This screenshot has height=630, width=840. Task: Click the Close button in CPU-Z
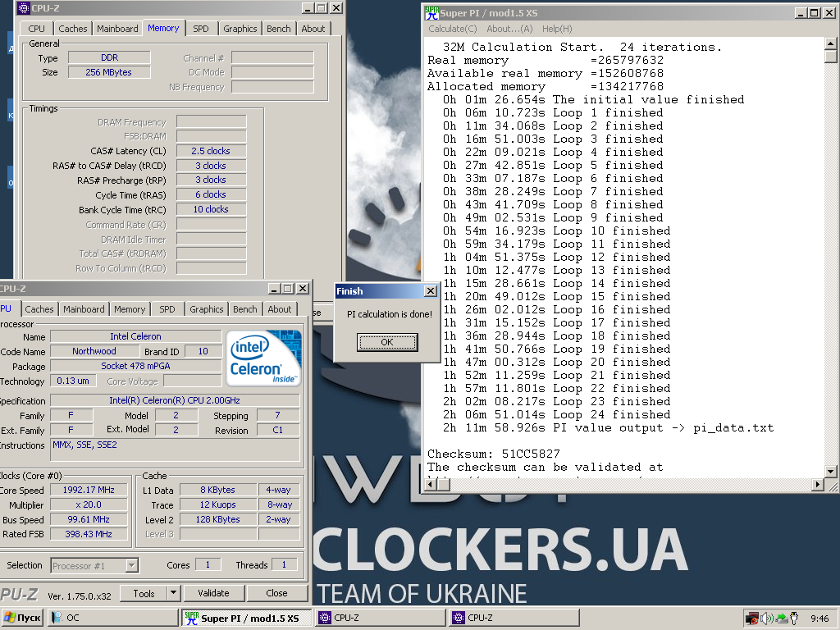[276, 594]
